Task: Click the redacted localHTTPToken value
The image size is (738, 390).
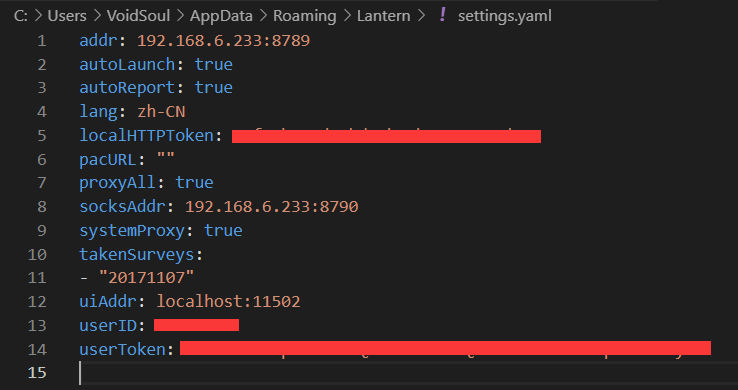Action: point(386,136)
